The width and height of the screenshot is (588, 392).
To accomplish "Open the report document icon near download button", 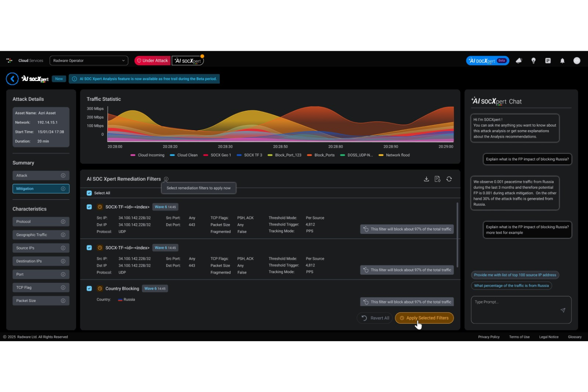I will click(437, 179).
